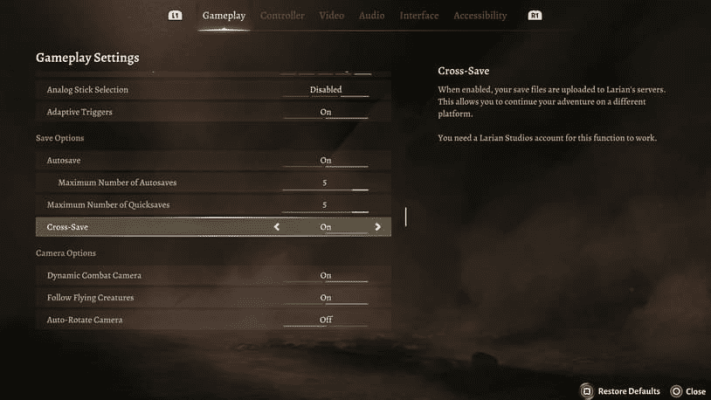
Task: Toggle Dynamic Combat Camera value
Action: [x=326, y=275]
